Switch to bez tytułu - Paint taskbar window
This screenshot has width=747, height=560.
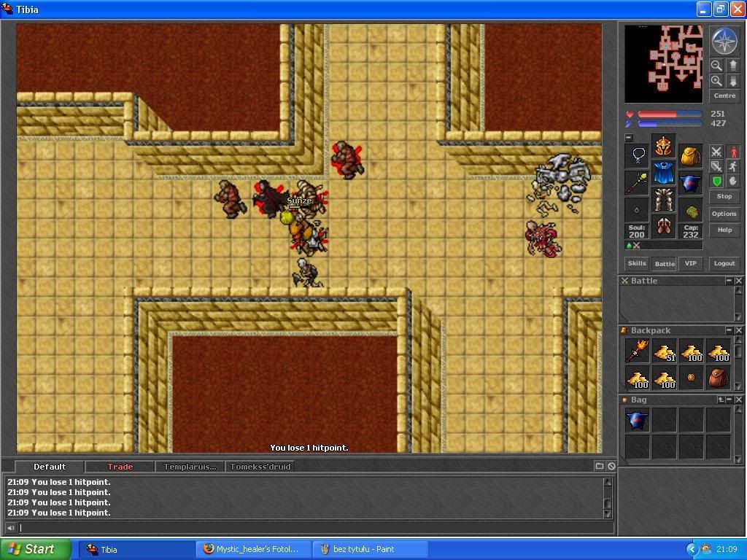[x=370, y=549]
